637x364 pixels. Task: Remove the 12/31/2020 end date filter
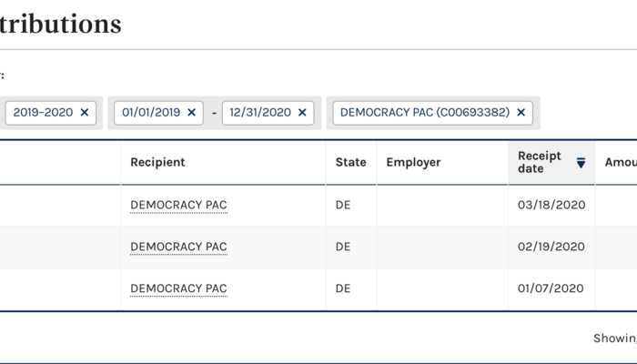click(x=302, y=113)
